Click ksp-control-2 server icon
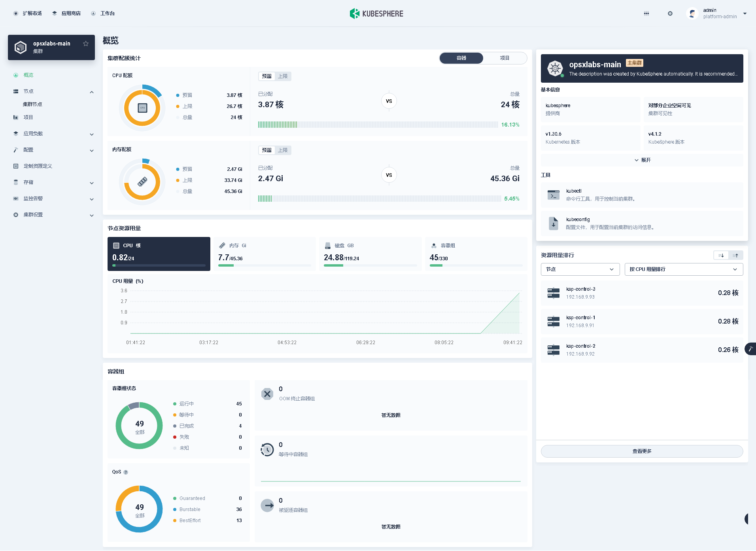The image size is (756, 551). click(554, 350)
